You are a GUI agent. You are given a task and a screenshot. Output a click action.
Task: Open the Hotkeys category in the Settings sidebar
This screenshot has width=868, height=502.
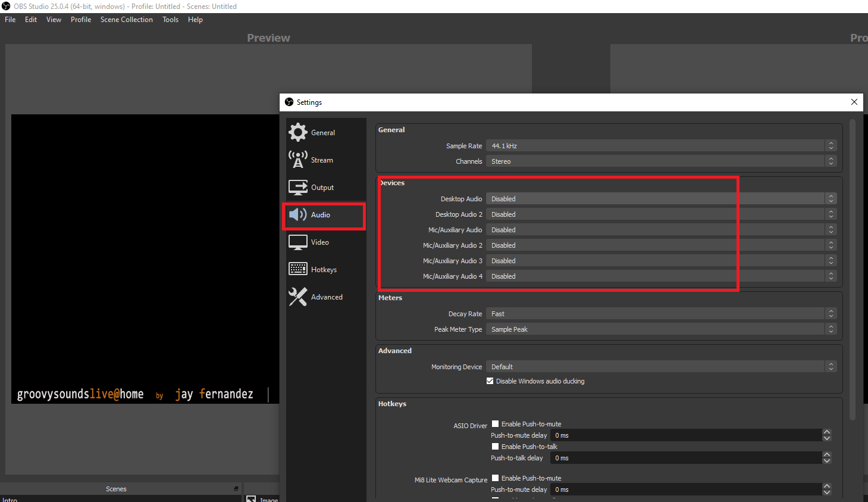[x=325, y=270]
